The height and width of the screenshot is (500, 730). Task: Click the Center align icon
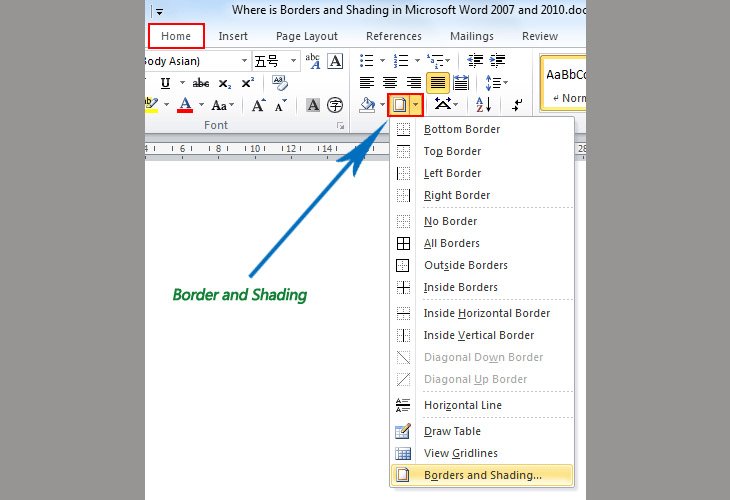pos(390,83)
